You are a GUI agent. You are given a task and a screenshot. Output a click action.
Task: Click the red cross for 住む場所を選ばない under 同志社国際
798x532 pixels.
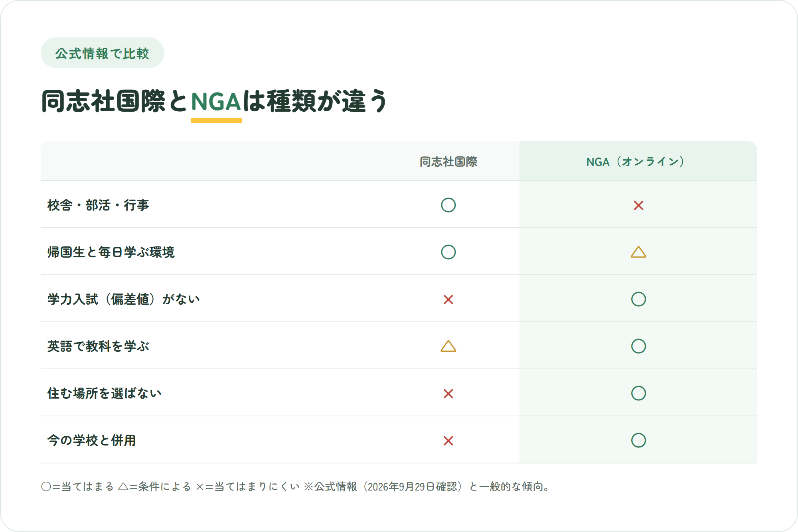click(448, 394)
